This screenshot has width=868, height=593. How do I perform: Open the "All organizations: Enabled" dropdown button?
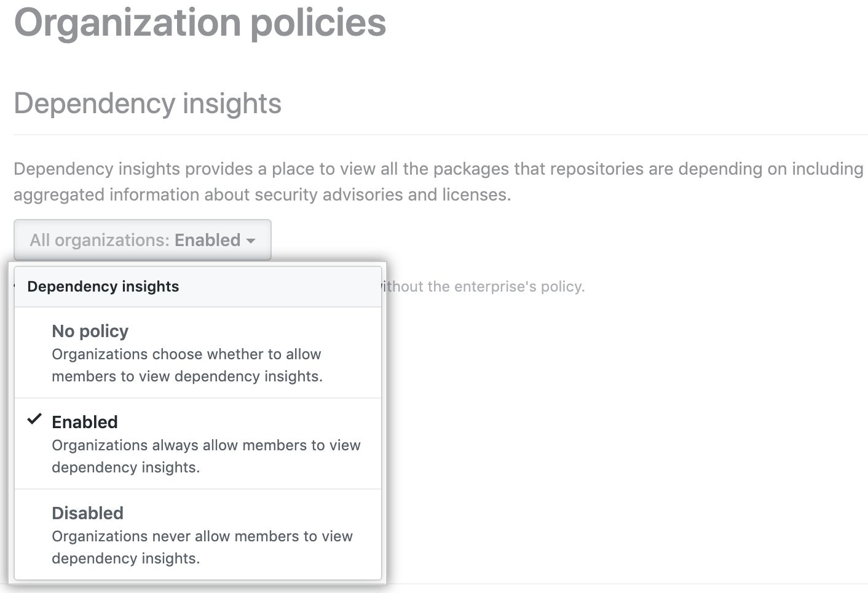tap(142, 240)
